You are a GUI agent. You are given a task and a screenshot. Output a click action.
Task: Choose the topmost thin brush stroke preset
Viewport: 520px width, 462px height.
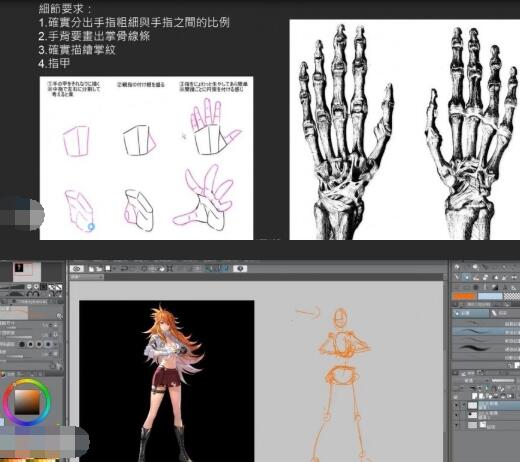[485, 323]
